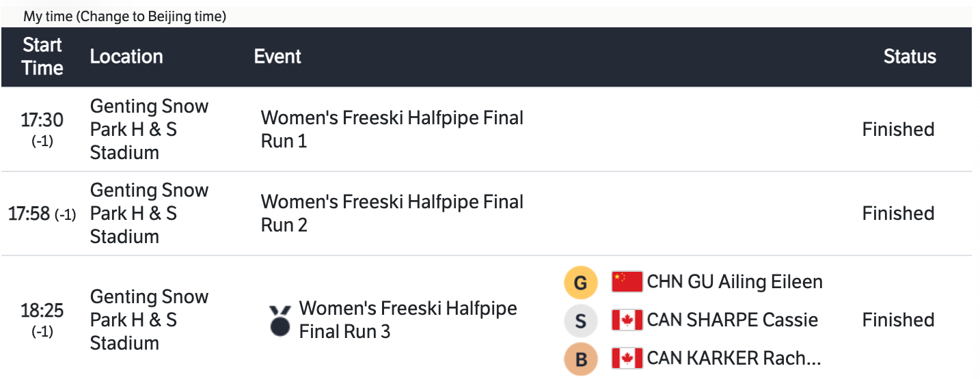Click the Canada flag beside SHARPE Cassie

pyautogui.click(x=627, y=320)
